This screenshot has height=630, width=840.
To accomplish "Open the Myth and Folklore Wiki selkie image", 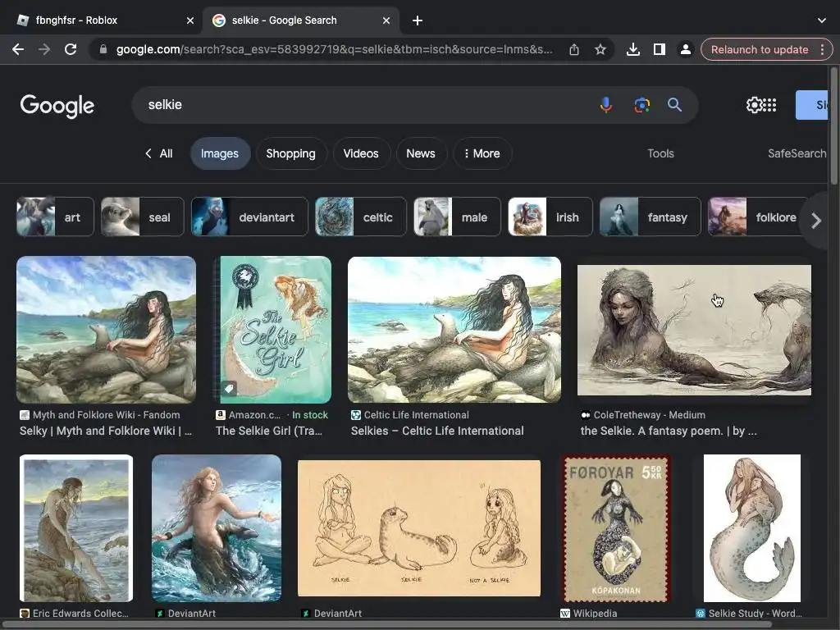I will point(106,330).
